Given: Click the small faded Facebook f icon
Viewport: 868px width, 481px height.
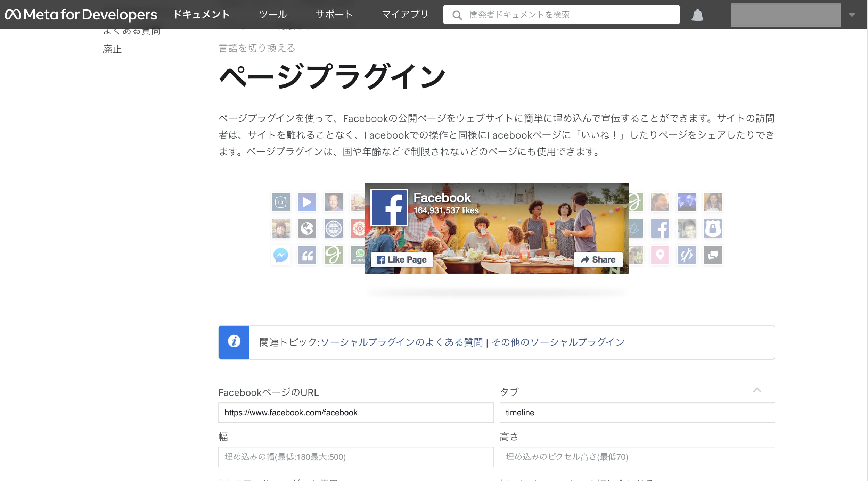Looking at the screenshot, I should tap(660, 229).
